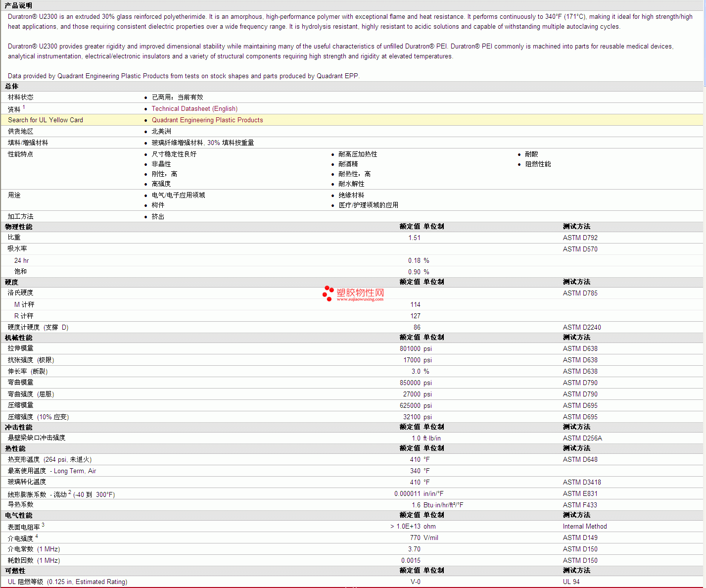Click the "已商用: 当前有效" status value
The height and width of the screenshot is (588, 706).
point(178,98)
